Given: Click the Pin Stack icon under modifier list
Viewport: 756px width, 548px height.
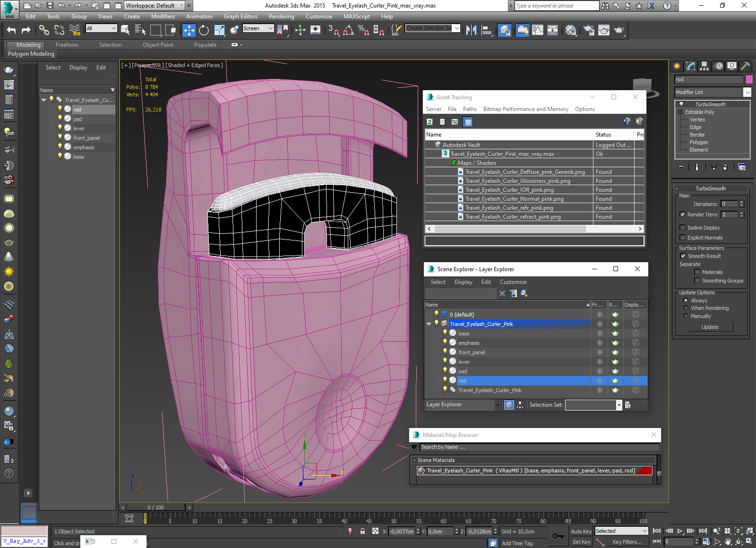Looking at the screenshot, I should coord(681,167).
